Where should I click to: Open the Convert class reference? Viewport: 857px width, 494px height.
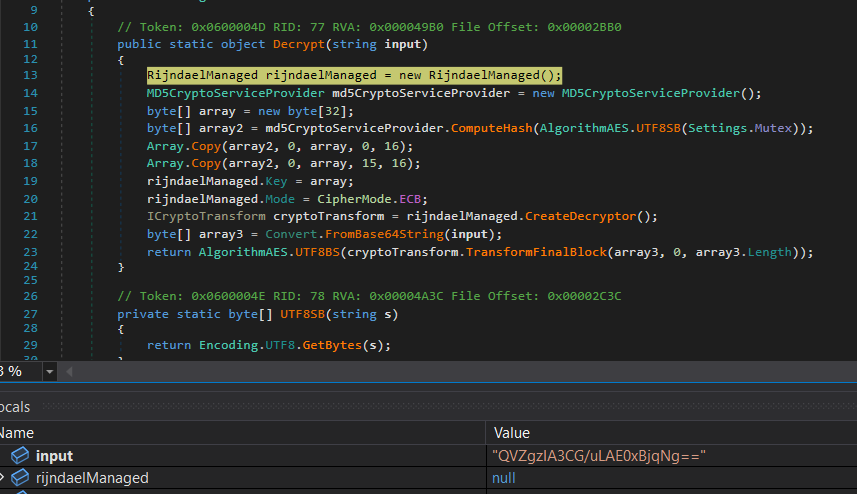(x=291, y=234)
